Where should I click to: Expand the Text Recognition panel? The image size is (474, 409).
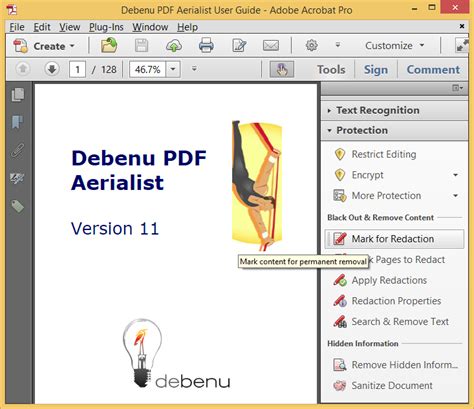click(394, 110)
